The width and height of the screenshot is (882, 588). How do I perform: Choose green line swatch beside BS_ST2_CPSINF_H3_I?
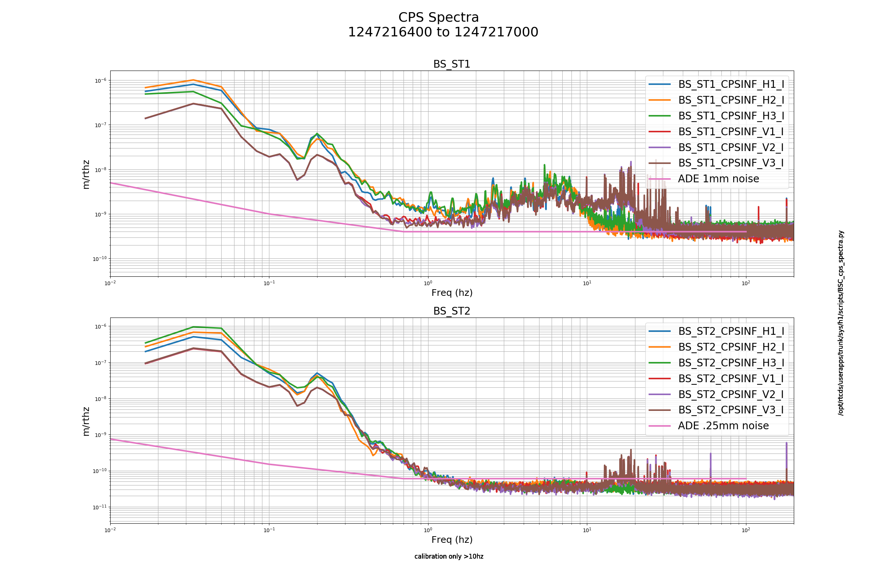point(660,363)
